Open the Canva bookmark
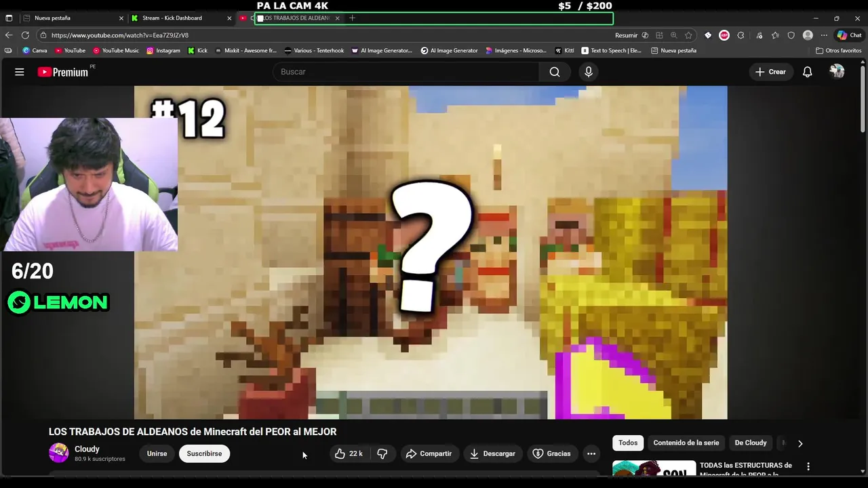Viewport: 868px width, 488px height. [35, 51]
